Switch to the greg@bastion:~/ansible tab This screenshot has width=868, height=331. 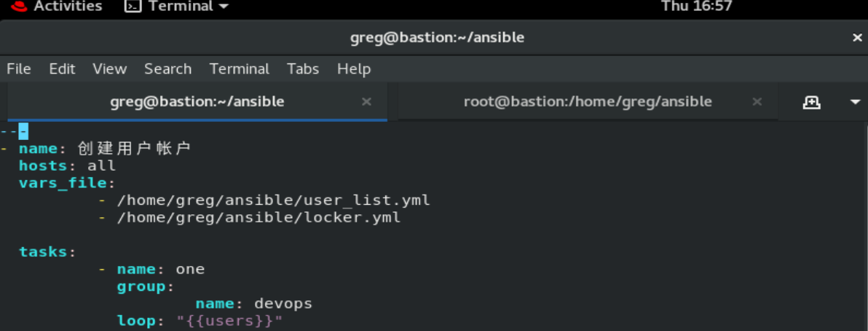pyautogui.click(x=197, y=102)
